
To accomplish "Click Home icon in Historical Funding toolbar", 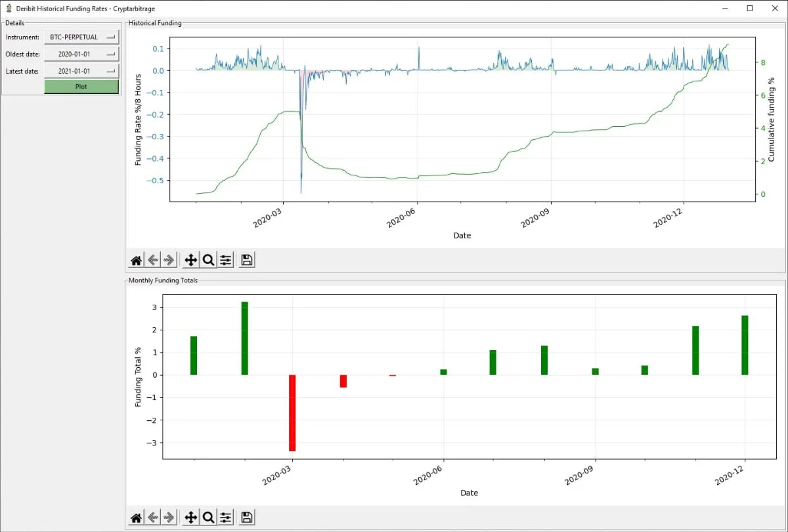I will click(x=136, y=260).
